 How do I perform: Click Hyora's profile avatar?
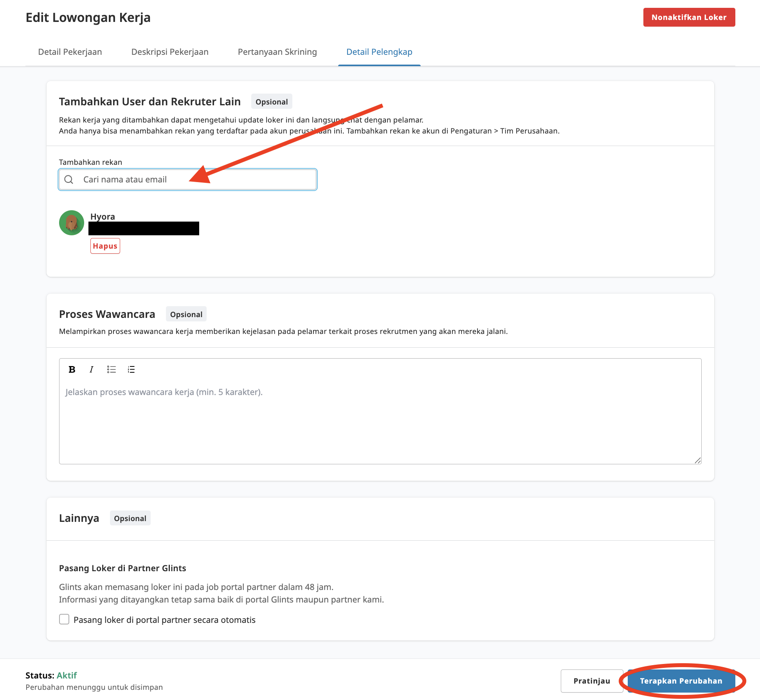(x=72, y=223)
